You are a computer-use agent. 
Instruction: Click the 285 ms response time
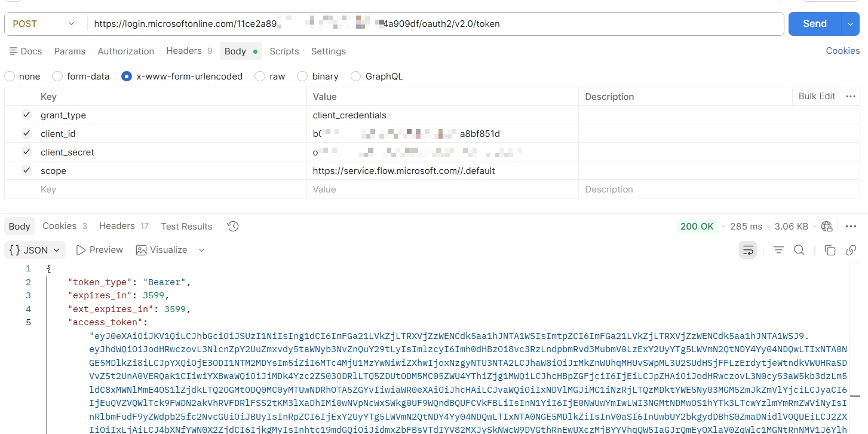[746, 226]
